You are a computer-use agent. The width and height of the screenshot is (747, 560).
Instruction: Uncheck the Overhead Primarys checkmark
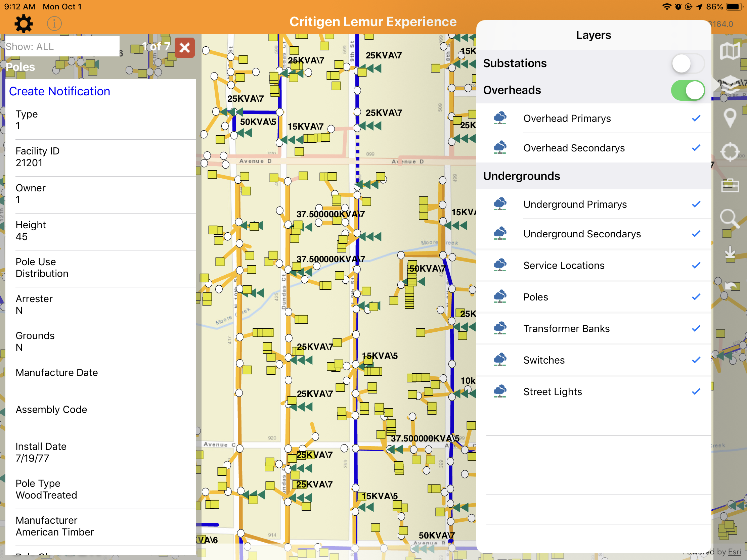point(696,118)
